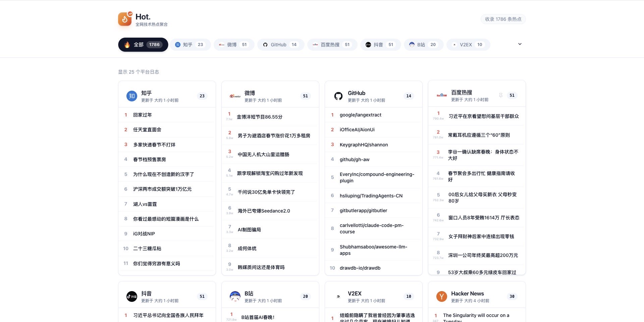Click the 收录 1786 条热点 badge
Viewport: 644px width, 322px height.
point(503,19)
